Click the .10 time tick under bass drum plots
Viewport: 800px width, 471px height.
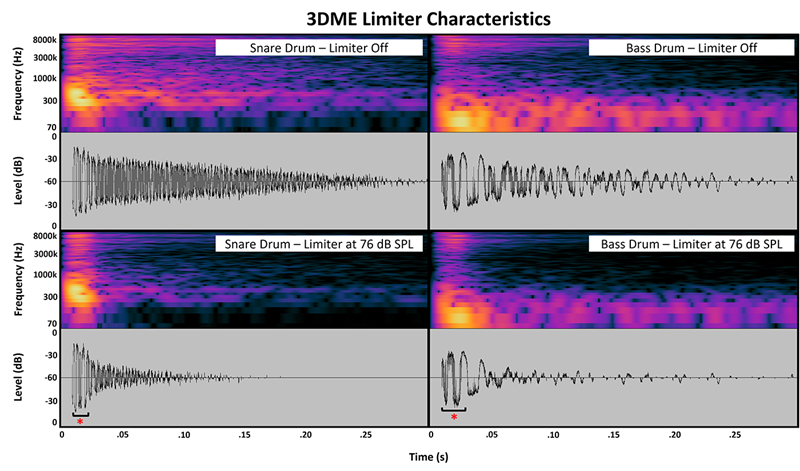(x=553, y=435)
